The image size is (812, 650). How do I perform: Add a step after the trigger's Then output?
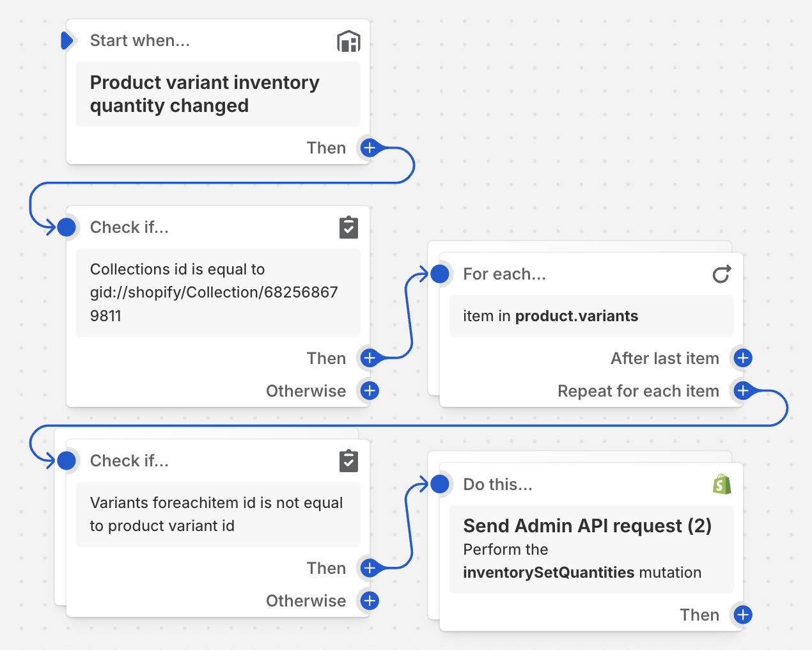point(370,148)
